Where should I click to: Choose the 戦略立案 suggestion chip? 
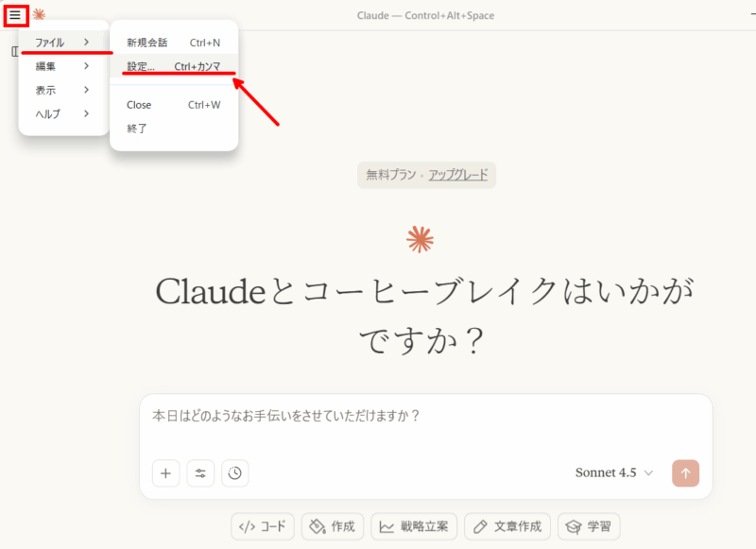415,526
